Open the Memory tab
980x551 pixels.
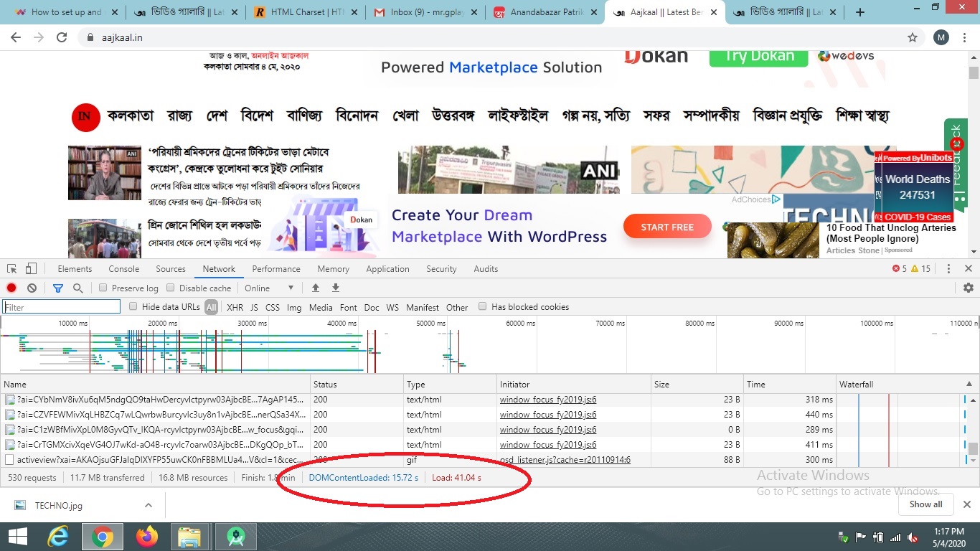point(334,269)
